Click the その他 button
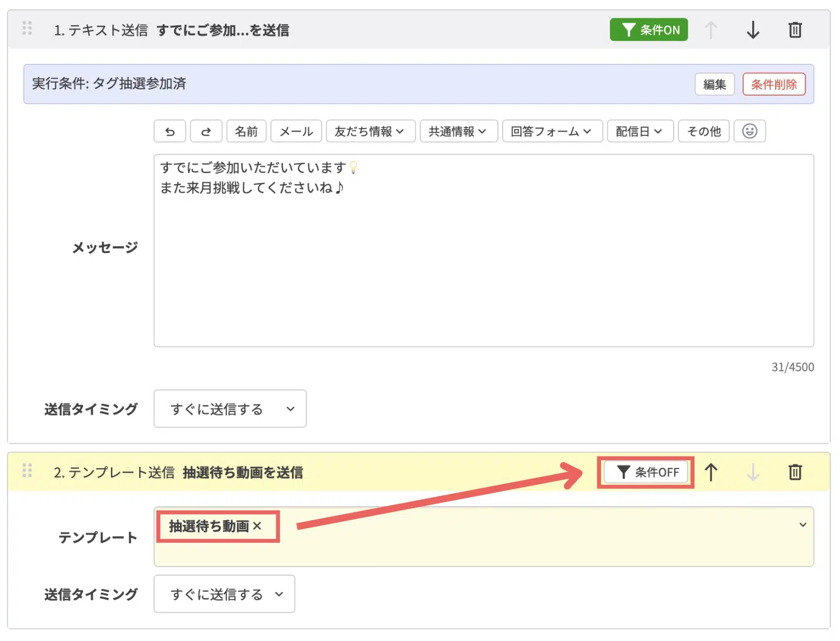This screenshot has height=641, width=840. pos(703,131)
